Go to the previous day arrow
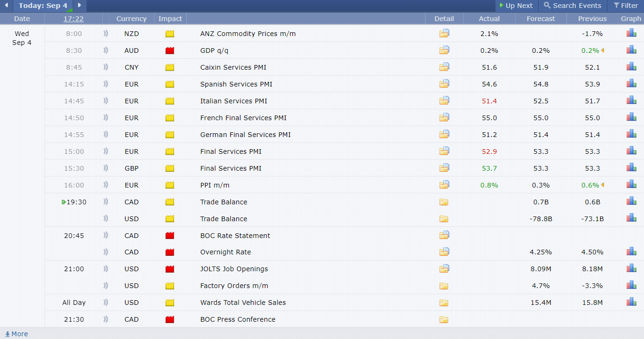Screen dimensions: 644x339 point(6,6)
